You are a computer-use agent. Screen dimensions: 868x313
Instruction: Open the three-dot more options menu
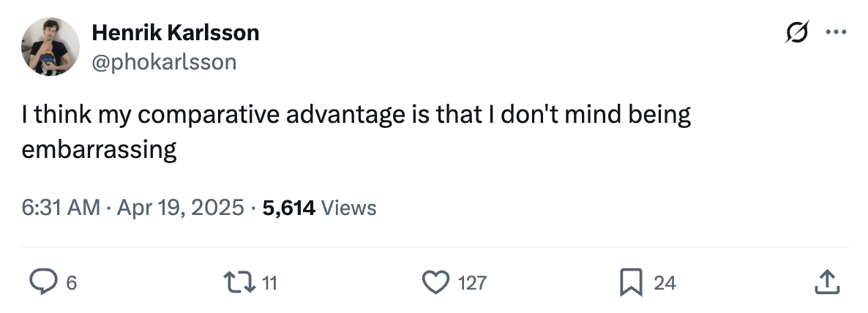pyautogui.click(x=835, y=33)
